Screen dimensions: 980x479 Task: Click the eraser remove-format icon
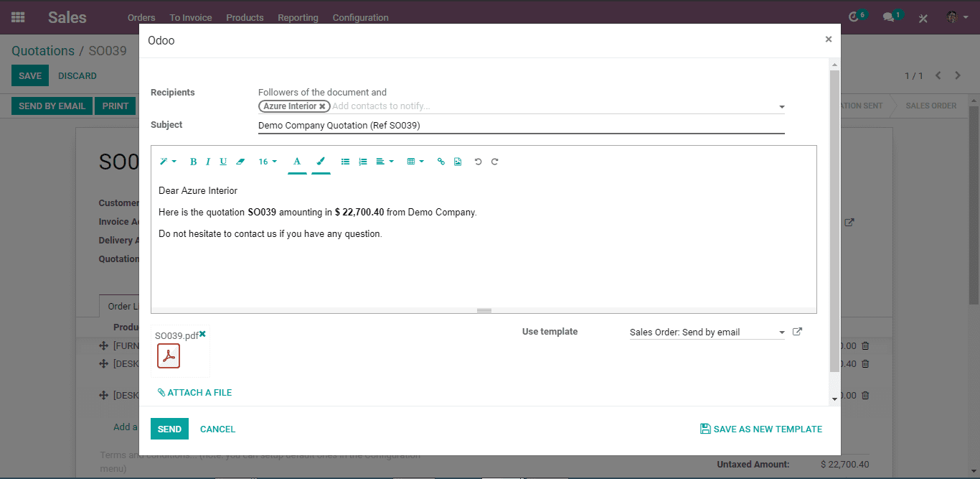click(240, 162)
